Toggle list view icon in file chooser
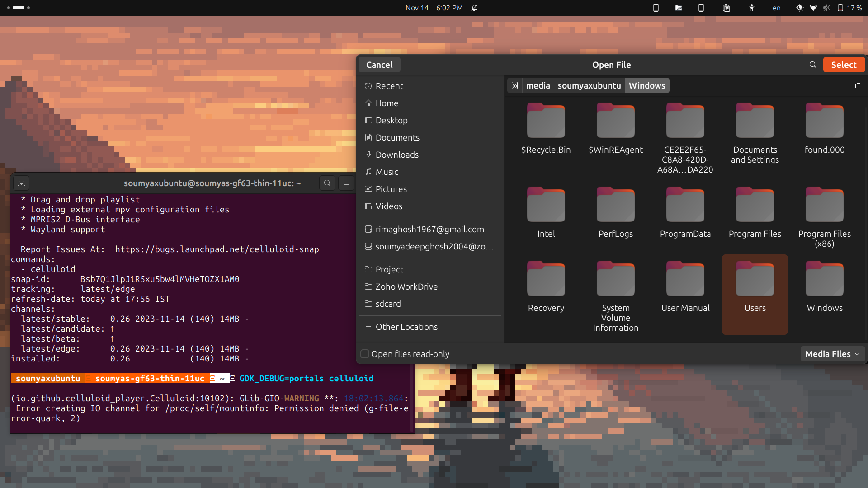Image resolution: width=868 pixels, height=488 pixels. [x=857, y=85]
